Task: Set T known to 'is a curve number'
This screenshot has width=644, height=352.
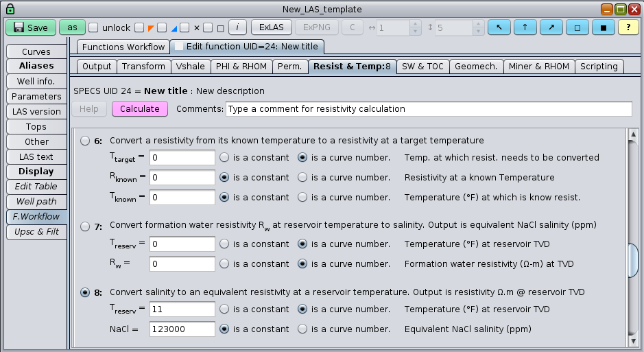Action: pyautogui.click(x=302, y=197)
